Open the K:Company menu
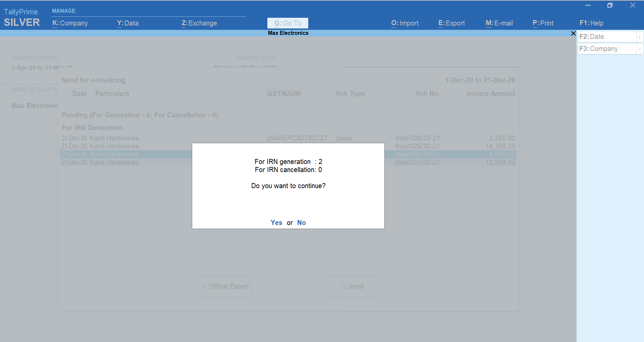Image resolution: width=644 pixels, height=342 pixels. tap(70, 23)
